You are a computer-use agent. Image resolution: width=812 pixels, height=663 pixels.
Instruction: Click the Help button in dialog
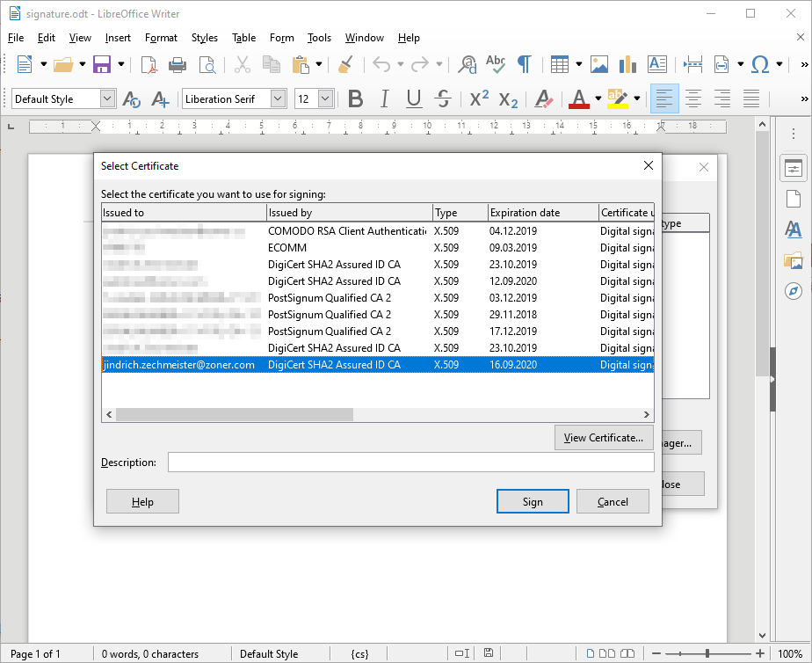[x=142, y=501]
